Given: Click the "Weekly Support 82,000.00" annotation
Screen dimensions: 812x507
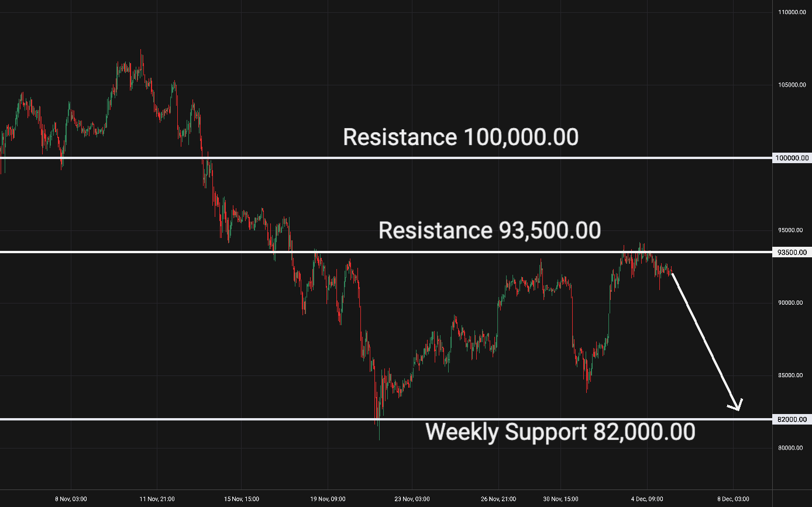Looking at the screenshot, I should tap(560, 432).
